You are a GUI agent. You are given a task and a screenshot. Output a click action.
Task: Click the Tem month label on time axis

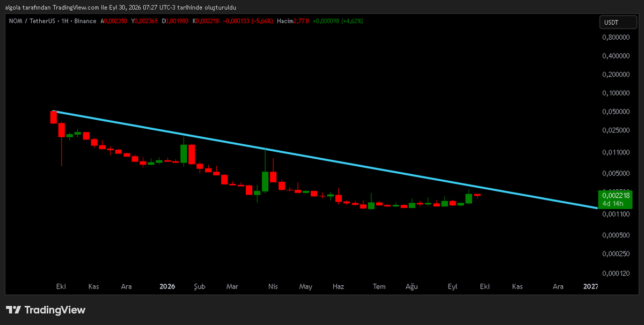[379, 286]
